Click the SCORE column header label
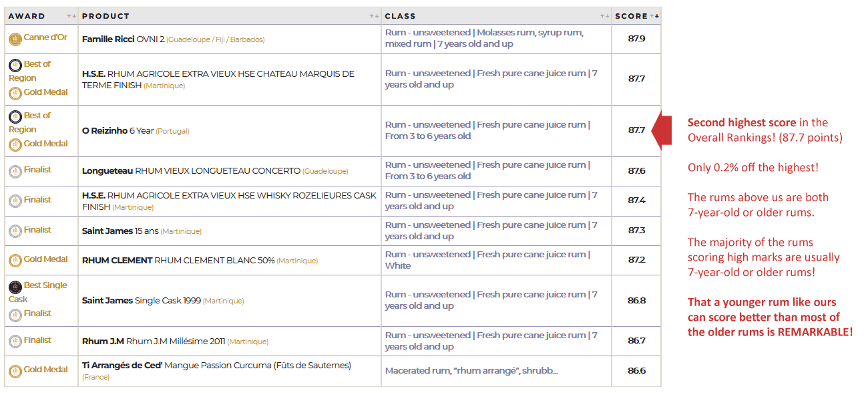868x393 pixels. tap(631, 16)
